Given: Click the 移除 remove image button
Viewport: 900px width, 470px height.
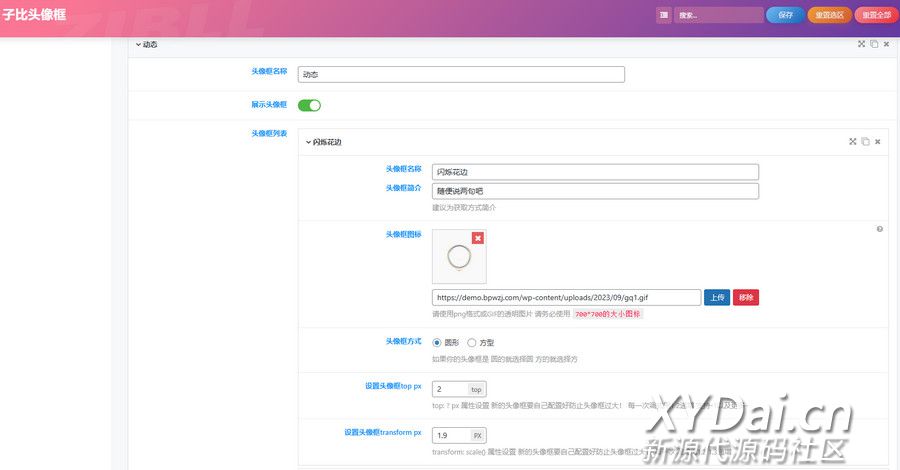Looking at the screenshot, I should (745, 297).
